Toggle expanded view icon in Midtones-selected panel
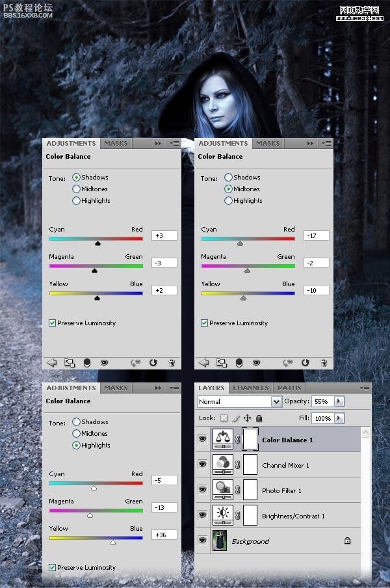 pyautogui.click(x=222, y=363)
